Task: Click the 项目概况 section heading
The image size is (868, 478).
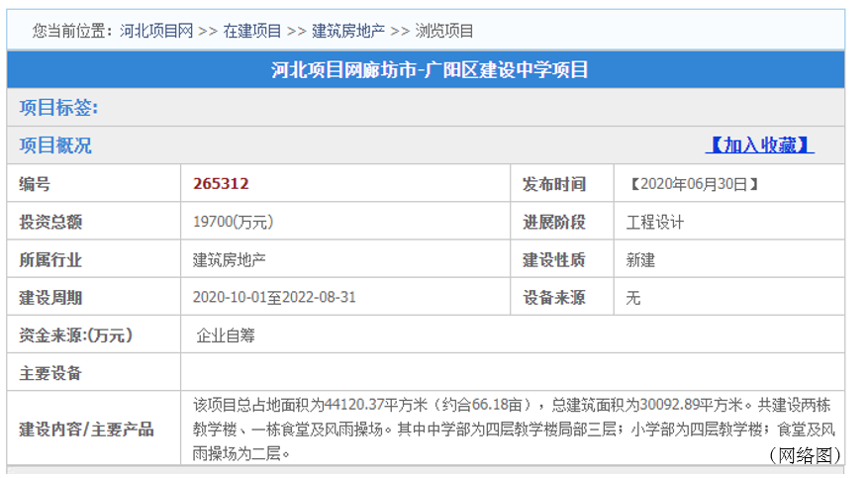Action: click(x=55, y=145)
